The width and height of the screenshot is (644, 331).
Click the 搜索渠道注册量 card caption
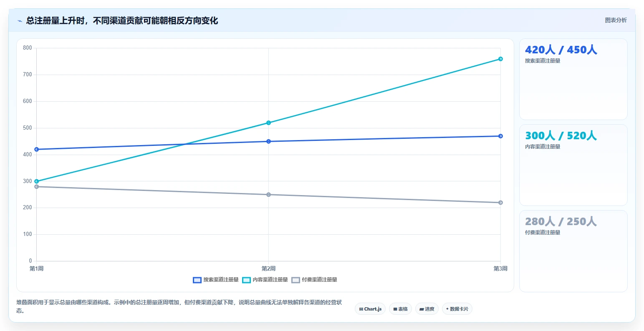(x=543, y=61)
